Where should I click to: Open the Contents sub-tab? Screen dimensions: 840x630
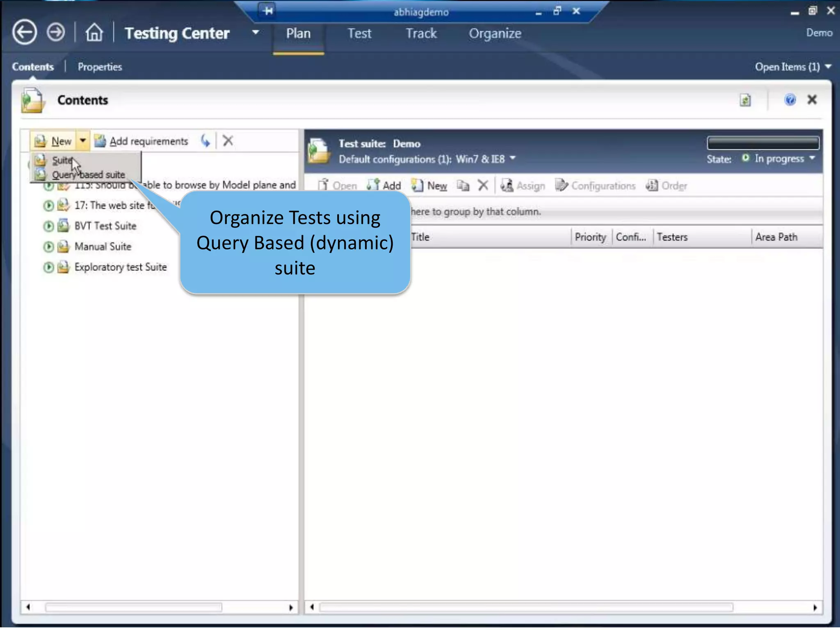(33, 67)
